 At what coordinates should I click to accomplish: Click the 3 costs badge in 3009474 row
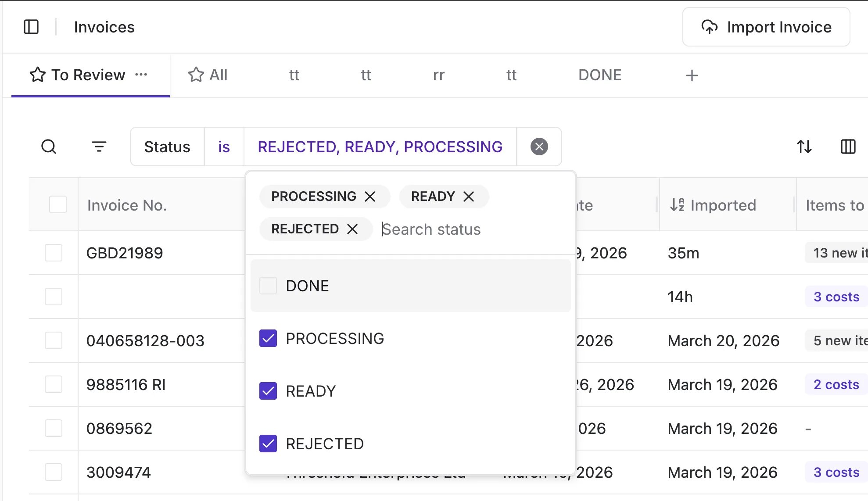pyautogui.click(x=836, y=472)
